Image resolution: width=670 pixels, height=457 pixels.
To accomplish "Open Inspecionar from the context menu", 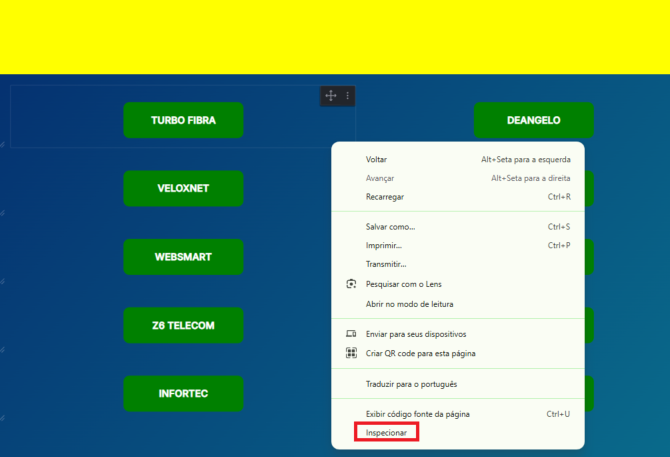I will pyautogui.click(x=458, y=433).
